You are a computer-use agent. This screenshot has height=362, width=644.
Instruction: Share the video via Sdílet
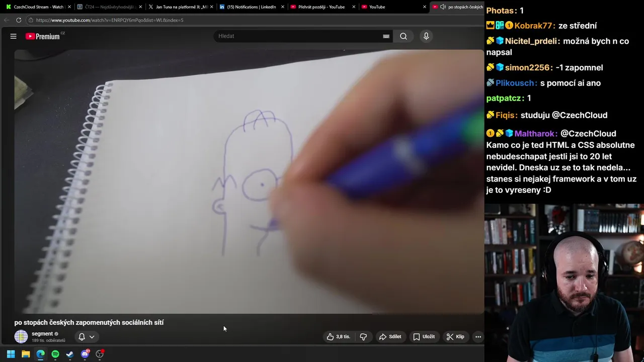pos(390,337)
